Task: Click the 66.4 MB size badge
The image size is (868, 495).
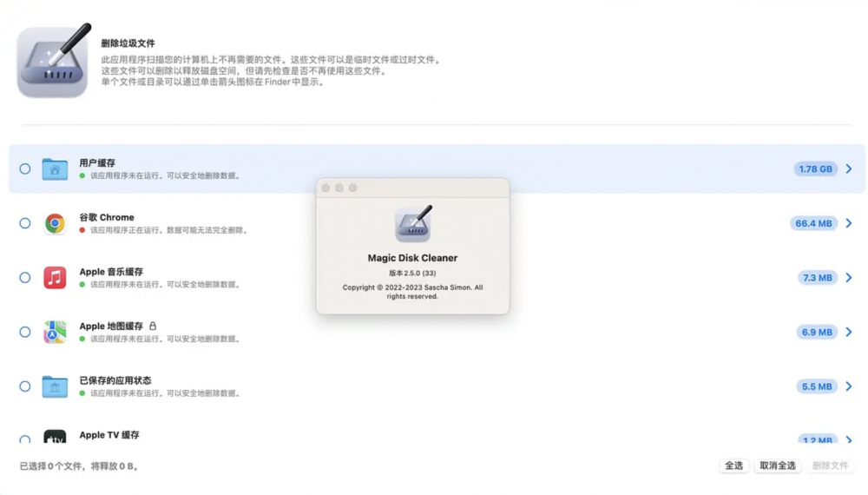Action: click(813, 223)
